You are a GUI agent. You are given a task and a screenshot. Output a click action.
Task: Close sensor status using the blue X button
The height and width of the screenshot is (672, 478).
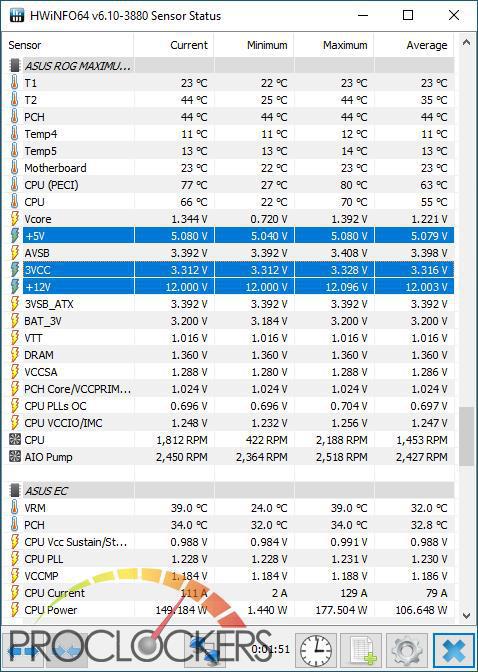pyautogui.click(x=453, y=651)
